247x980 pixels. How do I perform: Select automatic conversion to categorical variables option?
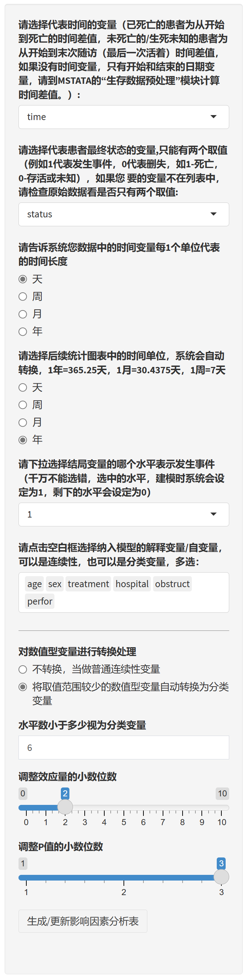tap(23, 687)
